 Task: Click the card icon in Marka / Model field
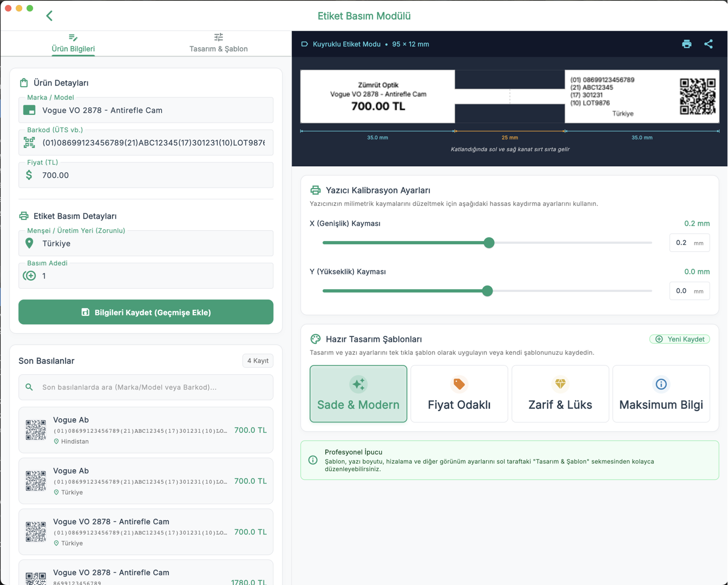(x=29, y=110)
